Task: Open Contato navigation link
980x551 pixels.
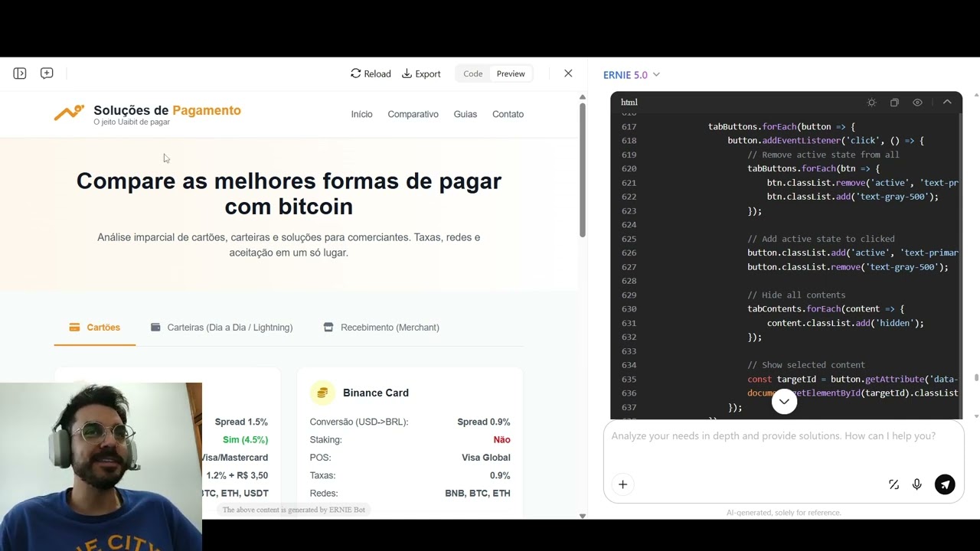Action: [x=508, y=114]
